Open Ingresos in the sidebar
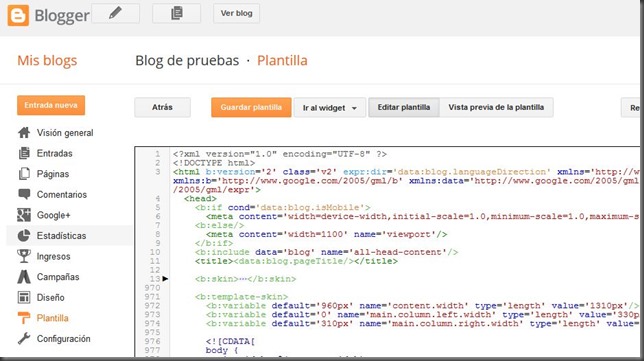Viewport: 644px width, 361px height. [x=53, y=256]
